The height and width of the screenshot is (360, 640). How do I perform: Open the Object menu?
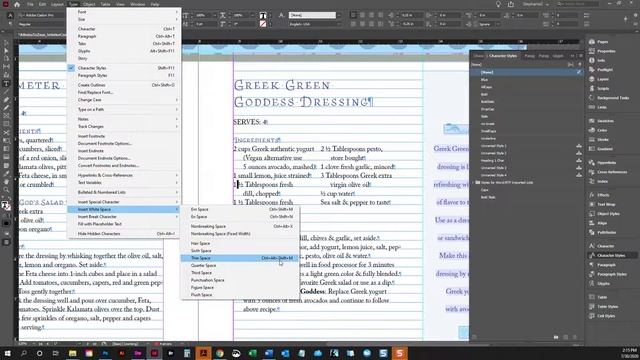pos(89,4)
